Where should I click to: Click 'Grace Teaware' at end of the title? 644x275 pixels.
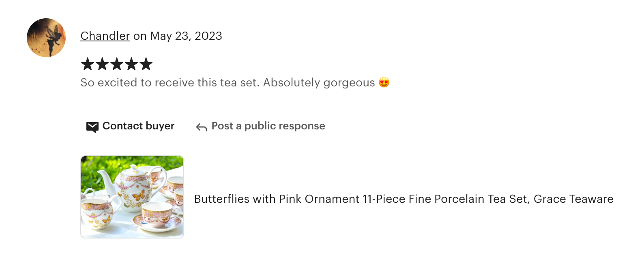click(x=573, y=199)
